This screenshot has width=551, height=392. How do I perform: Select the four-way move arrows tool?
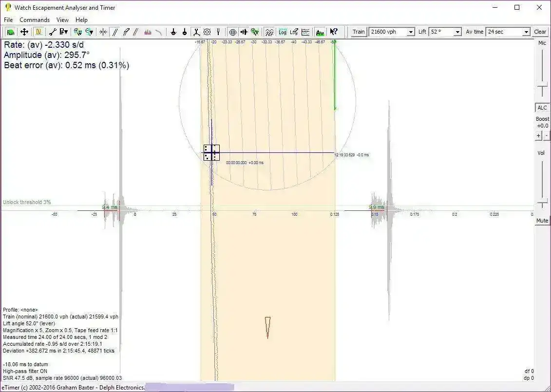coord(24,32)
